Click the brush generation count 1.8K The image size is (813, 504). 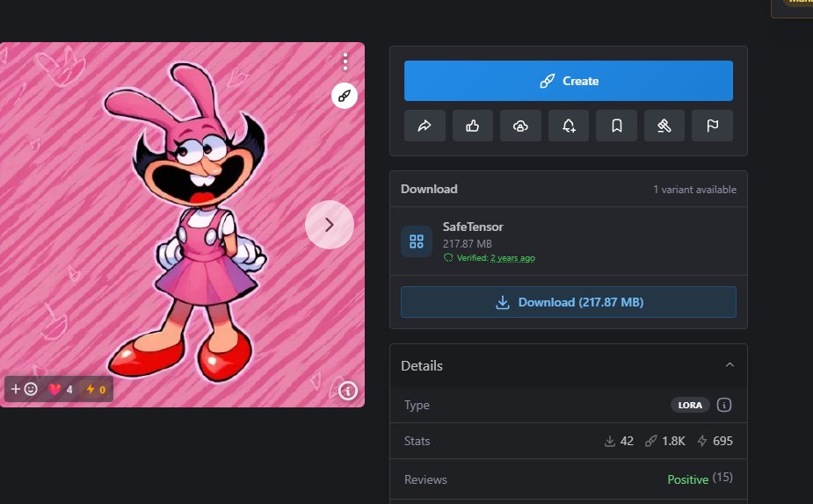665,441
